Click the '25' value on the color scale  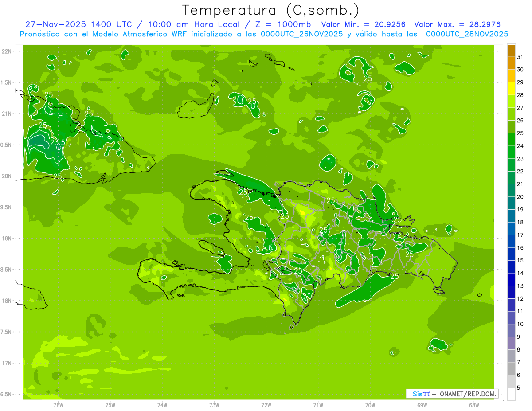[520, 133]
